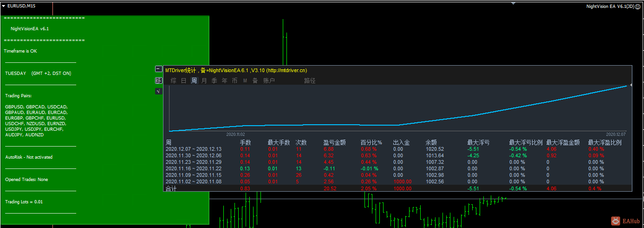Switch to the 月 monthly tab
The width and height of the screenshot is (644, 228).
(204, 80)
